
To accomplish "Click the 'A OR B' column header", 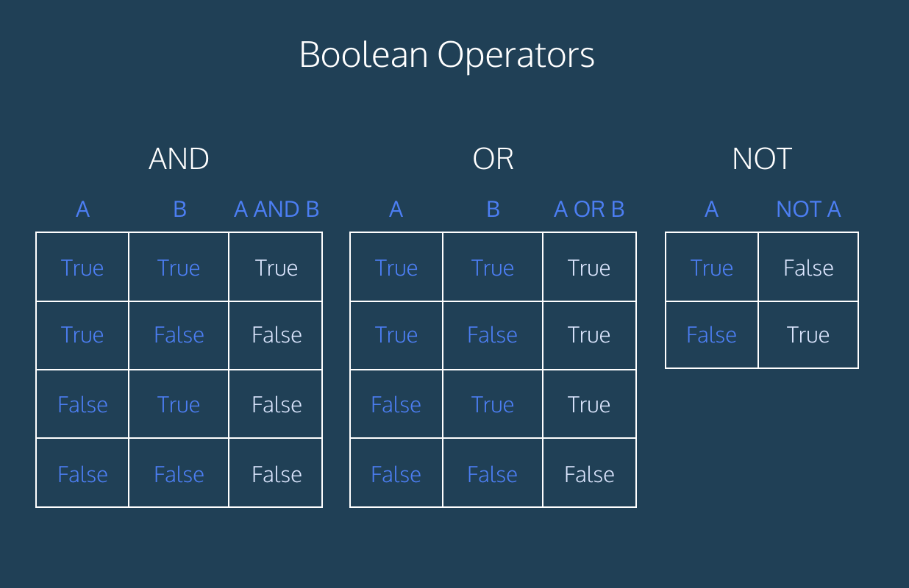I will [x=589, y=209].
